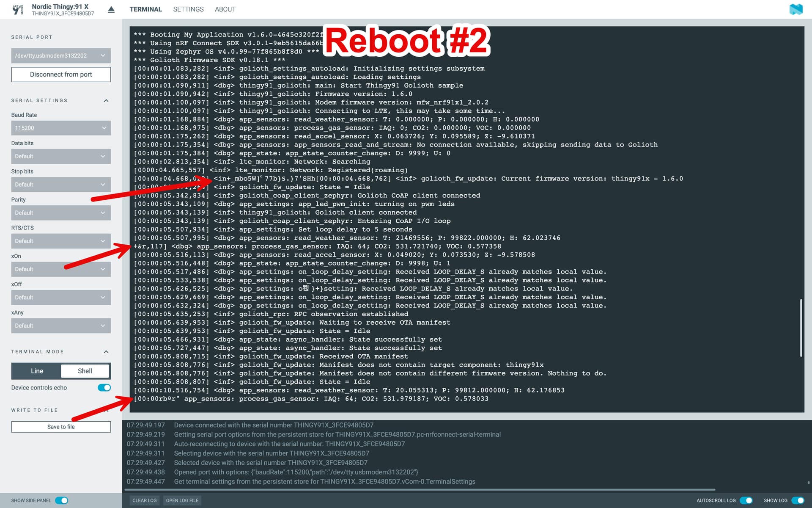
Task: Toggle Show Log switch
Action: (797, 500)
